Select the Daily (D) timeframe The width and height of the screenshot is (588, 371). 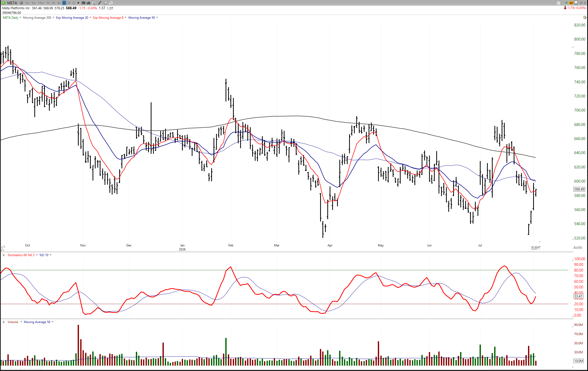[64, 3]
